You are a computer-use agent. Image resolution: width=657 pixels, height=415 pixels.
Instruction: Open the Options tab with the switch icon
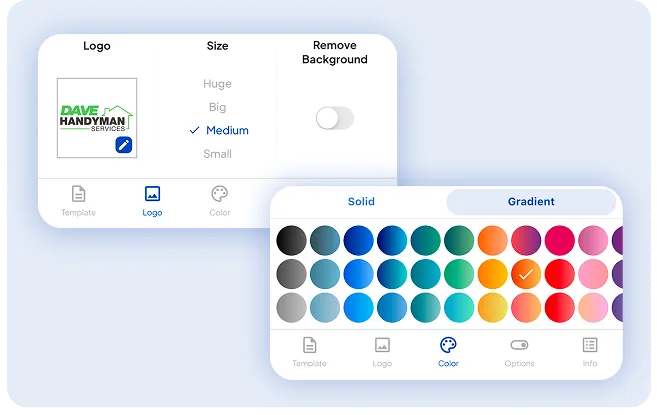tap(519, 352)
